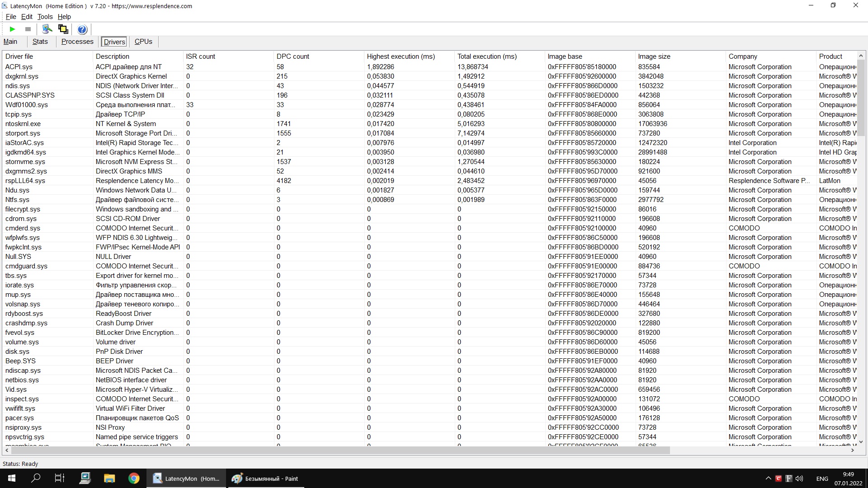This screenshot has width=868, height=488.
Task: Click the Driver file column header
Action: tap(19, 56)
